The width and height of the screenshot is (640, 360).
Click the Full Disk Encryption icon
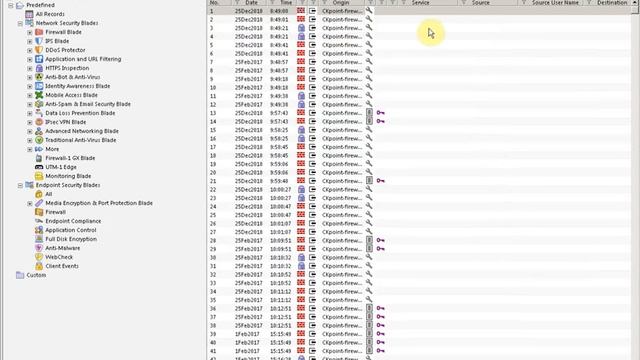[39, 239]
